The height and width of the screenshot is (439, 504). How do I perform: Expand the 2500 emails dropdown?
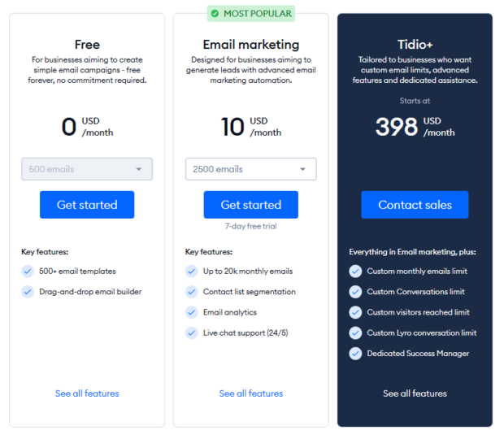(250, 169)
